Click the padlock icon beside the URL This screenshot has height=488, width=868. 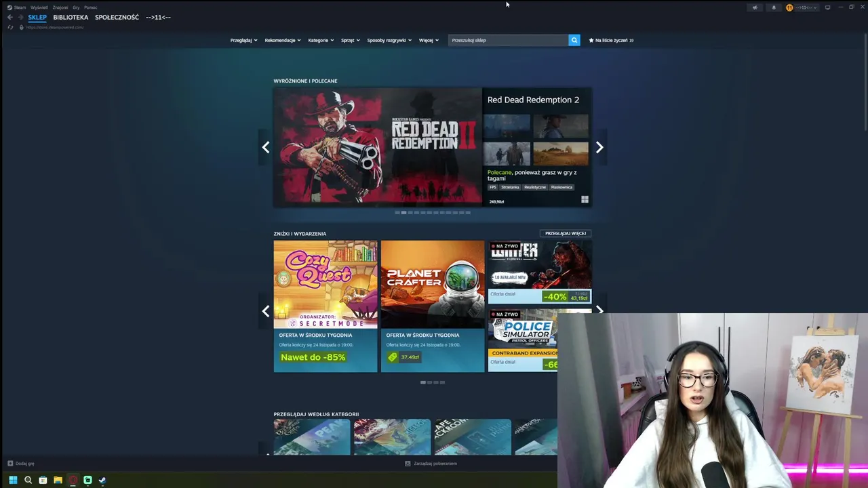[x=22, y=27]
